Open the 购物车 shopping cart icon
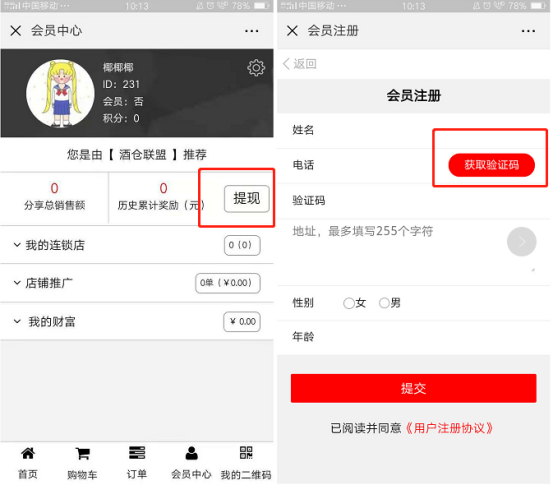The height and width of the screenshot is (486, 554). pyautogui.click(x=82, y=453)
